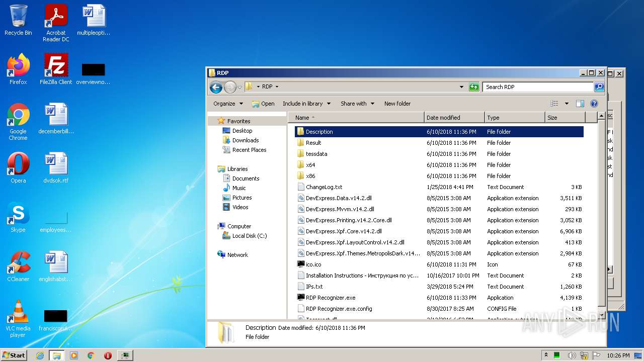Open Internet Explorer from taskbar
The width and height of the screenshot is (644, 362).
(40, 355)
